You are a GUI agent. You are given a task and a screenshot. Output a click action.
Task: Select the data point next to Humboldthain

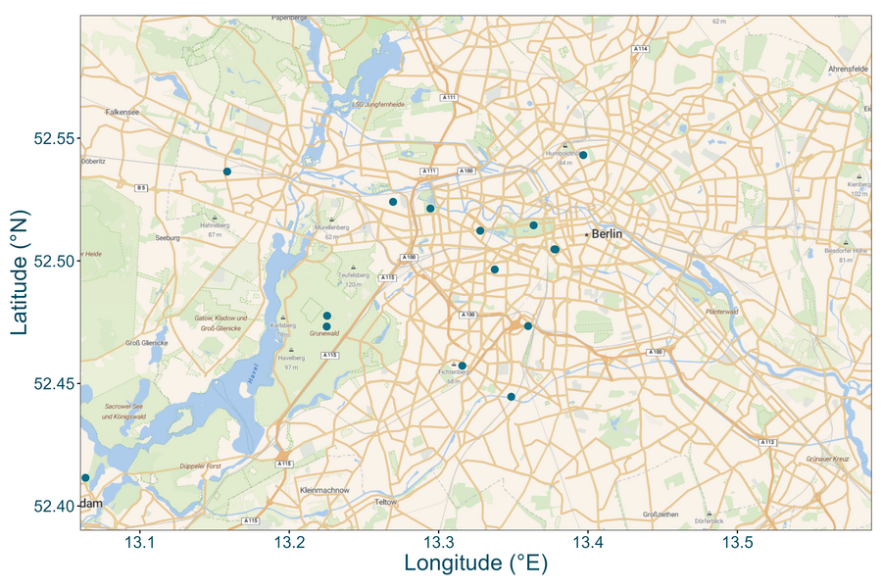583,155
